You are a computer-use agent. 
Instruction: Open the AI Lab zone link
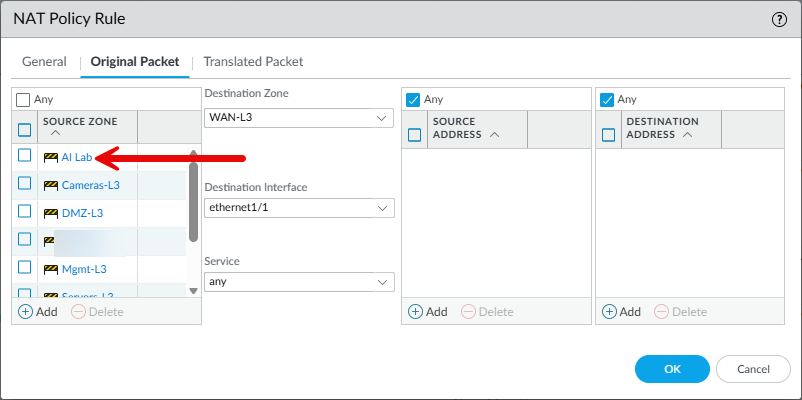(x=77, y=158)
